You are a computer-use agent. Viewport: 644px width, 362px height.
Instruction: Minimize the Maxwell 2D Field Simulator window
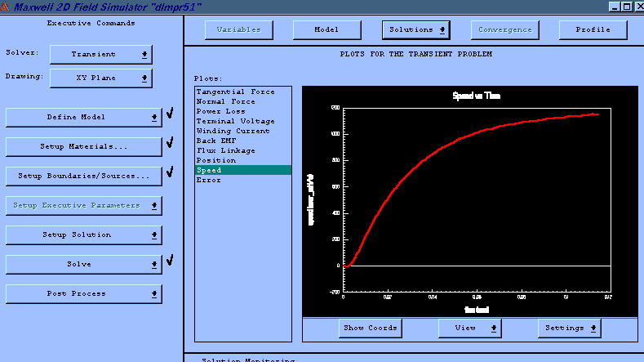tap(615, 7)
